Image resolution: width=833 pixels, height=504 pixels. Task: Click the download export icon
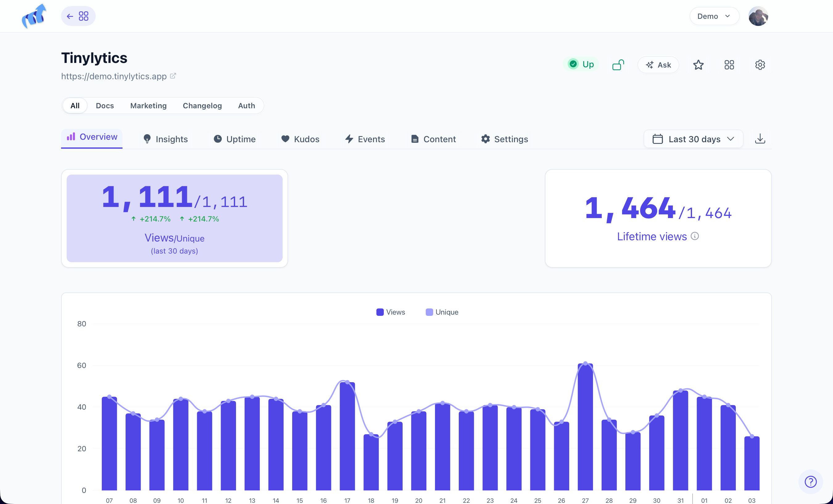click(x=760, y=139)
